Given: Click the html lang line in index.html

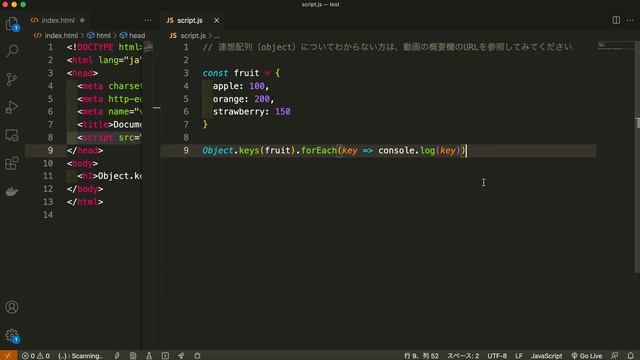Looking at the screenshot, I should coord(104,60).
